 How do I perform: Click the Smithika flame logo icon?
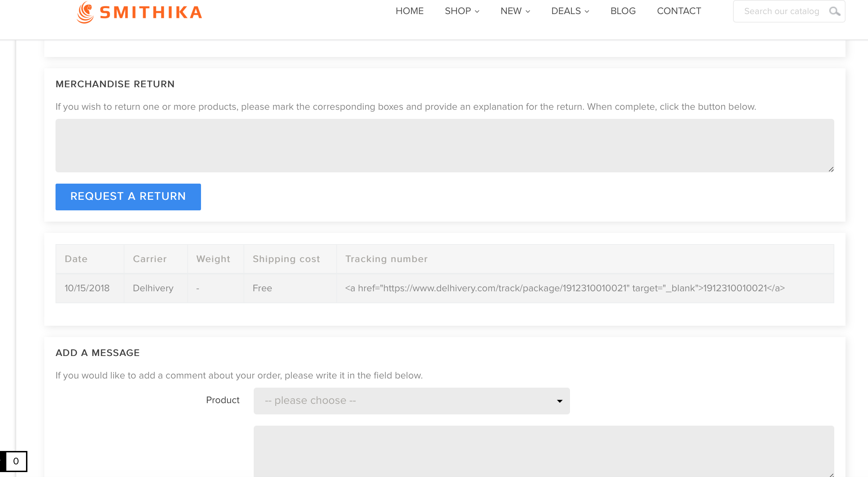tap(85, 12)
